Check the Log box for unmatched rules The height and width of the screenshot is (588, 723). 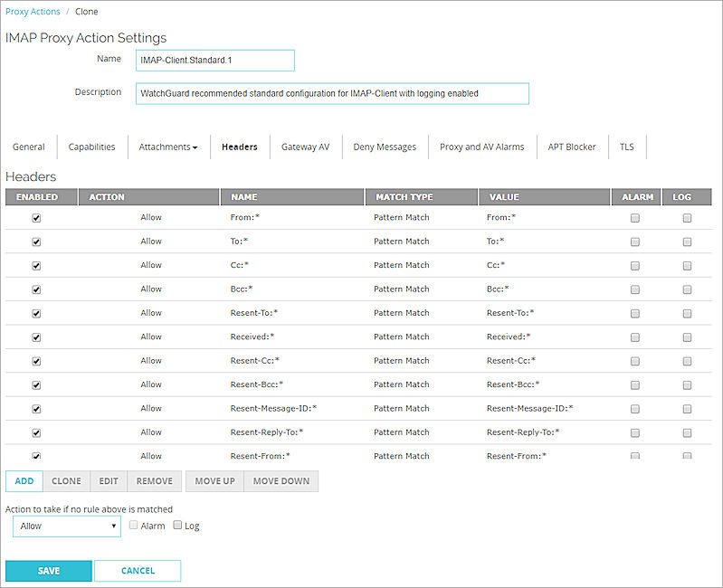177,526
